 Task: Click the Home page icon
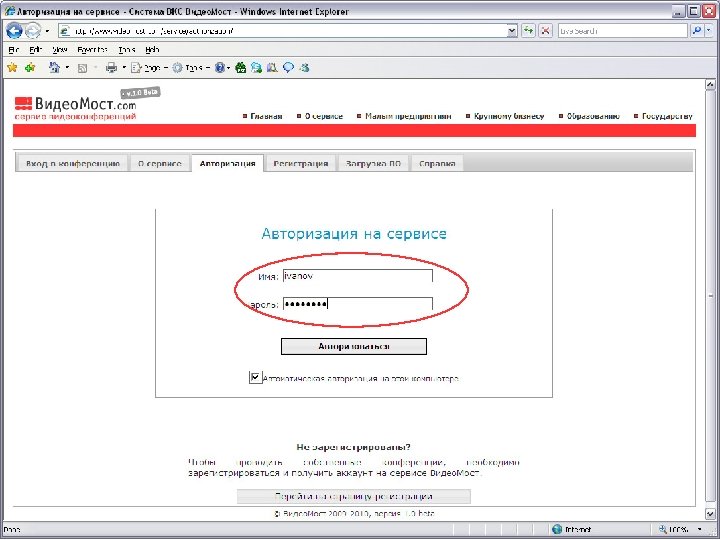55,68
